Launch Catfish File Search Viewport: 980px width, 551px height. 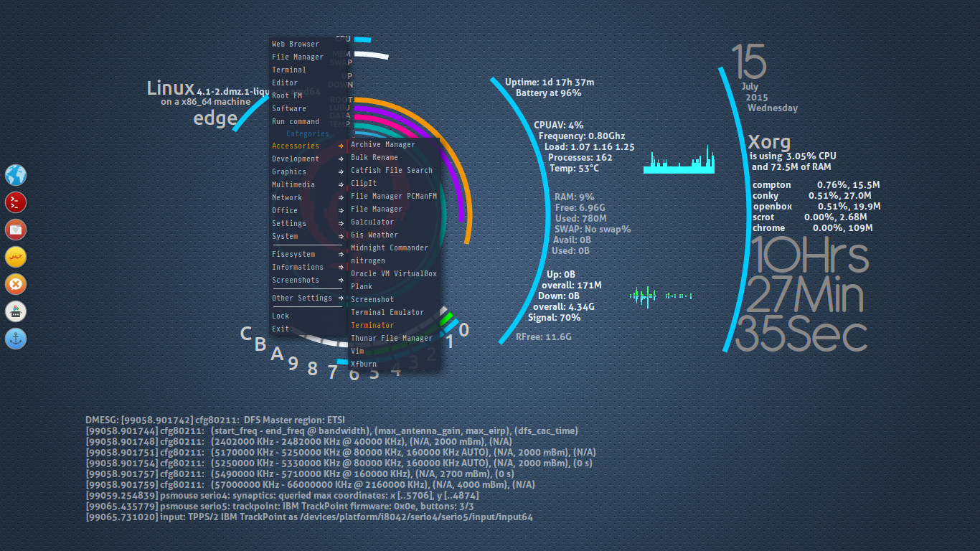[x=394, y=170]
